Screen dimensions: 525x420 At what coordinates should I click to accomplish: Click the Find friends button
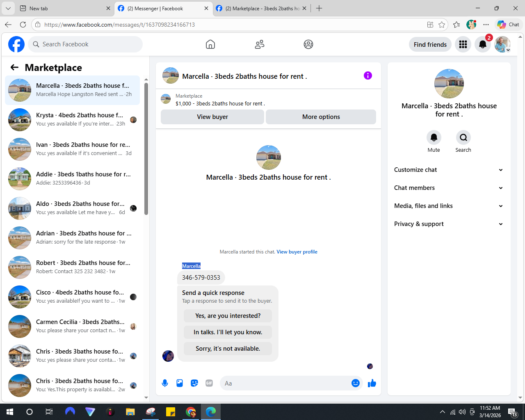click(x=430, y=44)
